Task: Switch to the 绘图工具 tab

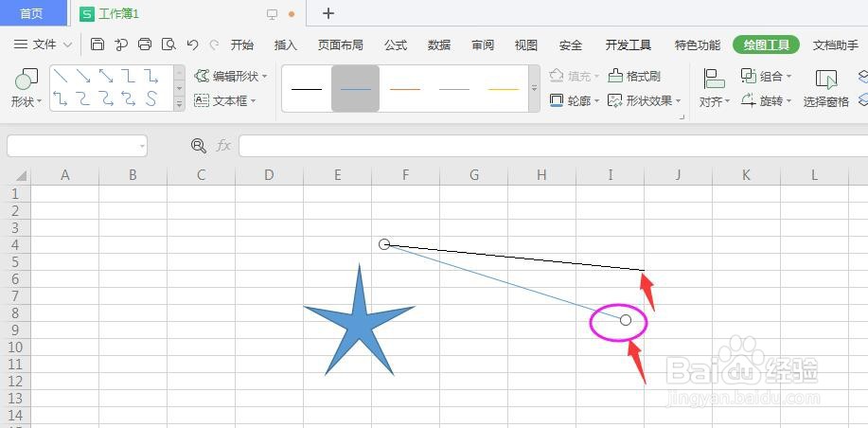Action: [x=766, y=45]
